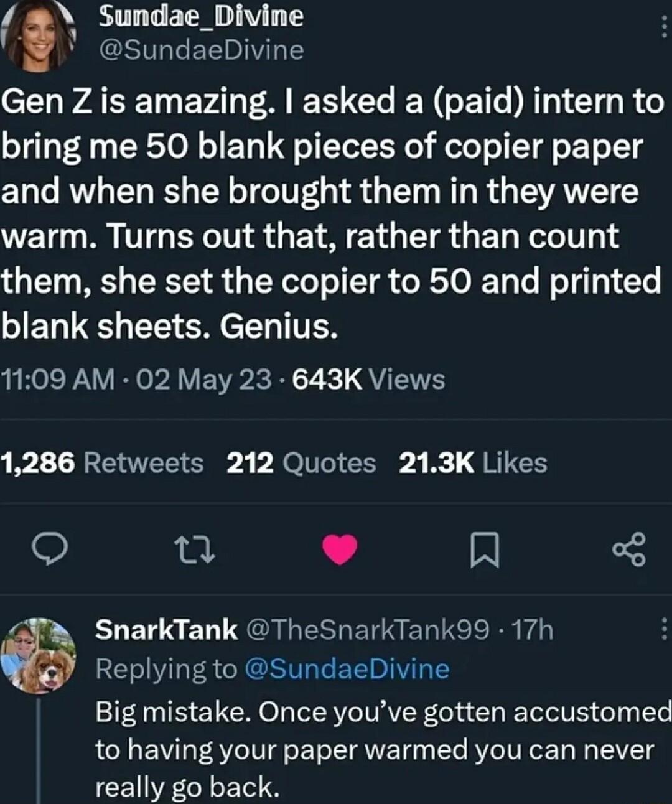Tap the retweet arrows icon
Viewport: 672px width, 804px height.
tap(194, 549)
